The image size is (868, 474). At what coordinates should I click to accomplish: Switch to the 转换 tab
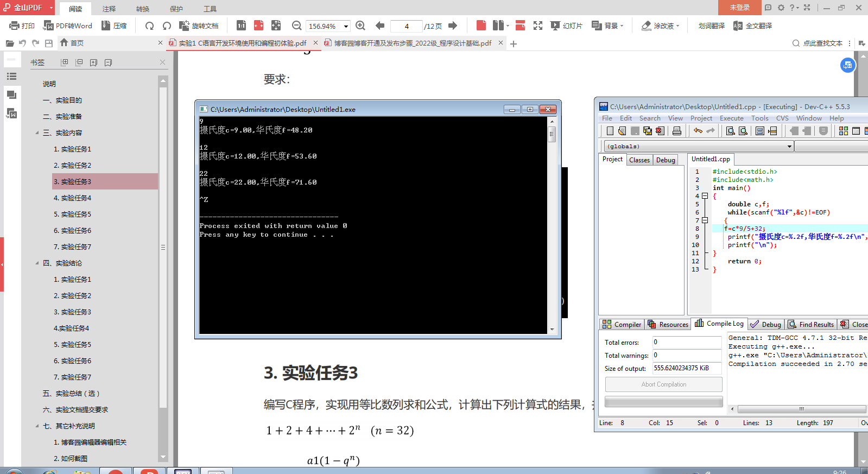tap(143, 9)
